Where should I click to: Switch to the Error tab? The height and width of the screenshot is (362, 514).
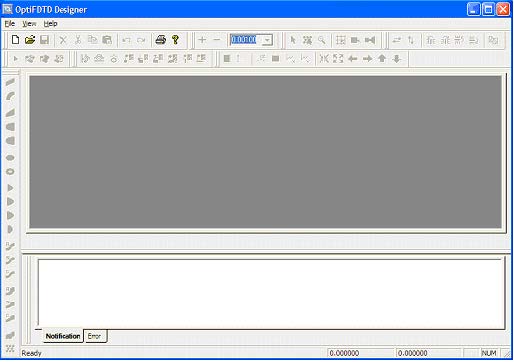tap(94, 336)
